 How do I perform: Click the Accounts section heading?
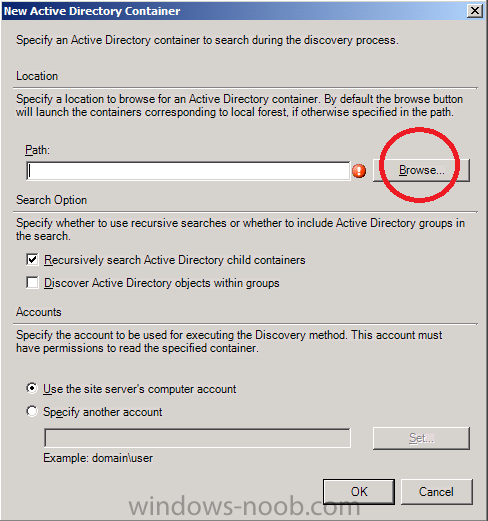39,312
